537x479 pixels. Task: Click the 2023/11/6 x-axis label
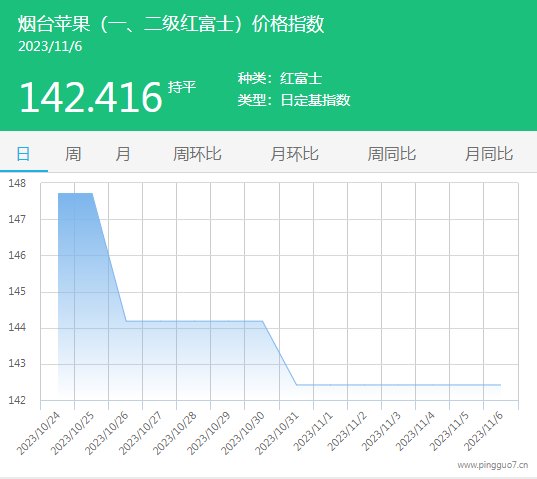[x=483, y=431]
